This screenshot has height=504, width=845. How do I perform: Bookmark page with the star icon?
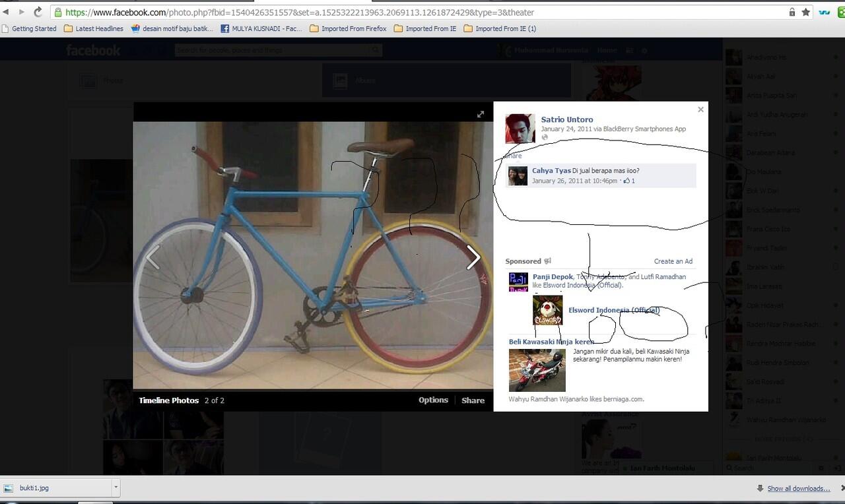pyautogui.click(x=805, y=12)
